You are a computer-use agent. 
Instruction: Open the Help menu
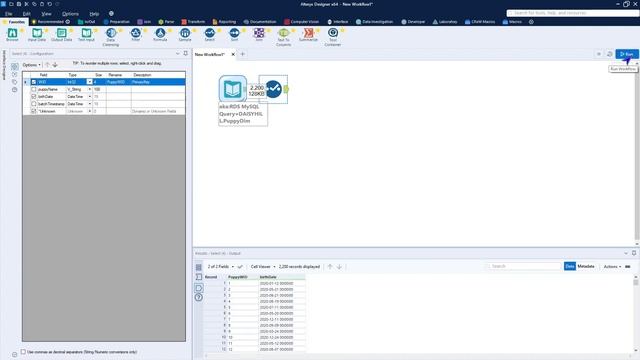pyautogui.click(x=94, y=13)
